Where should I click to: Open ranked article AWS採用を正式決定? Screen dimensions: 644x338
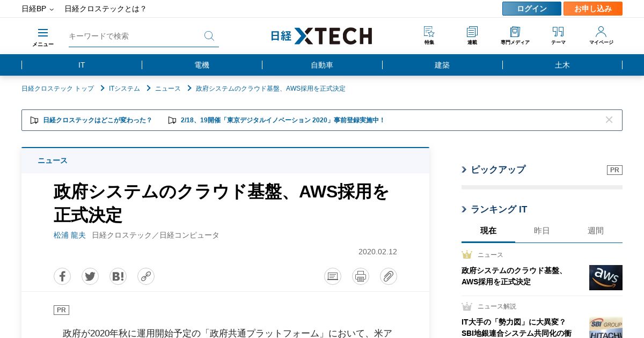pos(514,276)
